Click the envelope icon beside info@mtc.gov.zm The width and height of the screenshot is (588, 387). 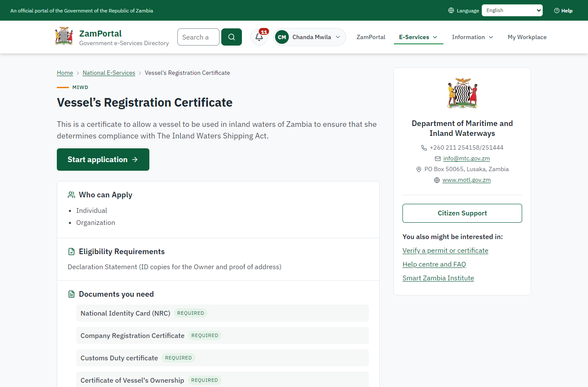pos(438,159)
